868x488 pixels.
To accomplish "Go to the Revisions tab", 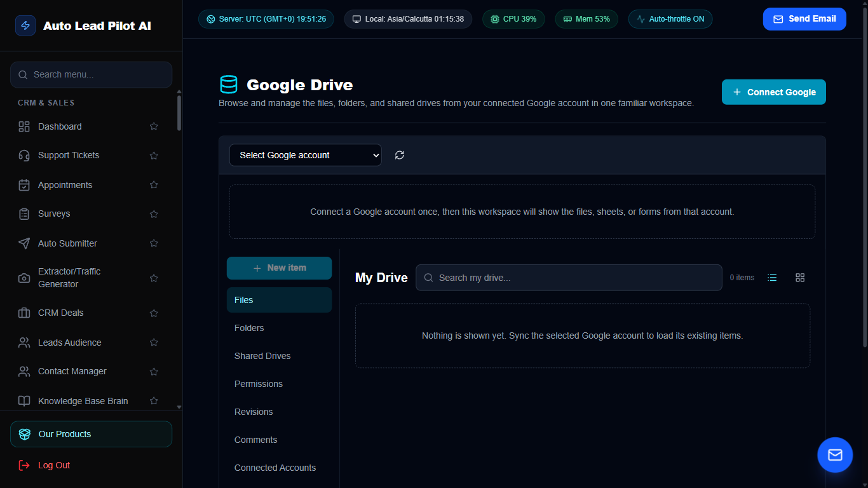I will point(279,412).
